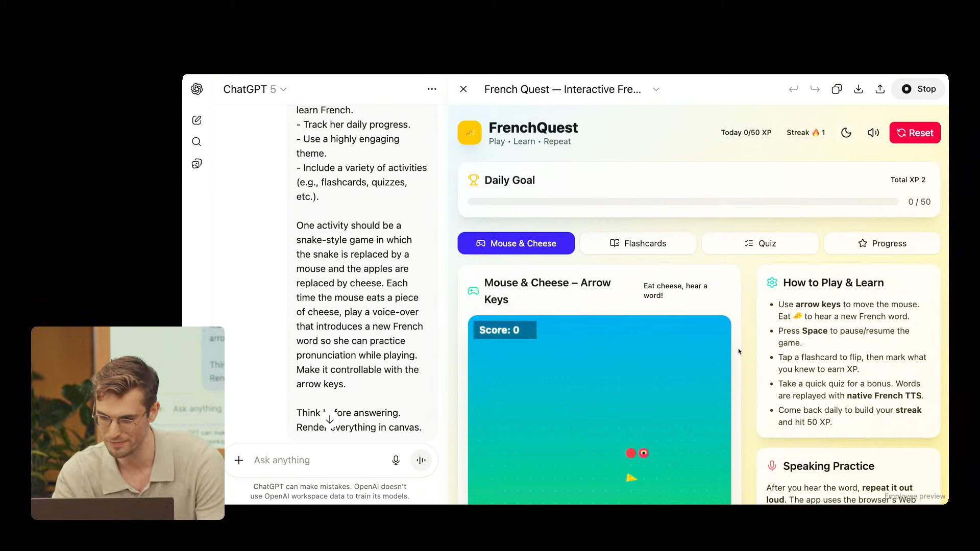980x551 pixels.
Task: Start voice mode with waveform button
Action: [421, 460]
